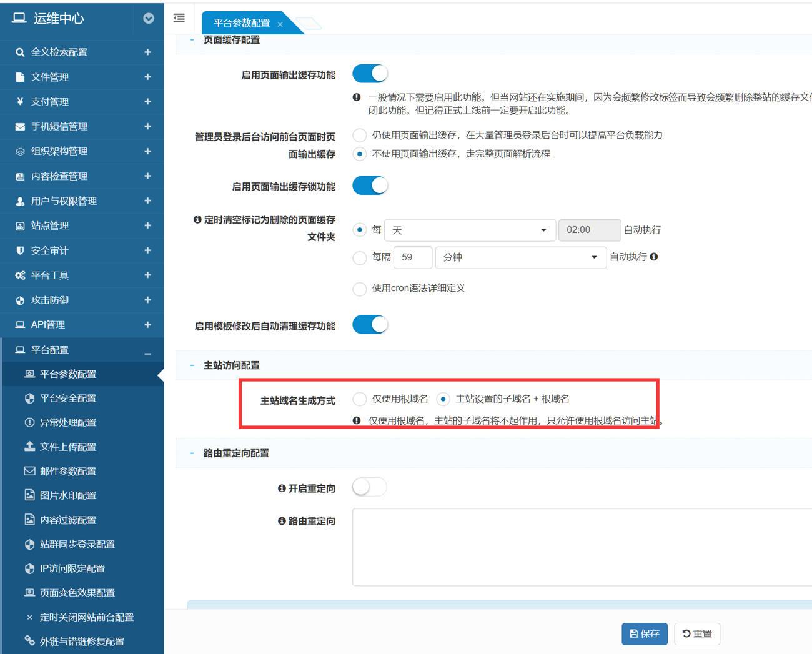
Task: Open 邮件参数配置 menu item
Action: [68, 472]
